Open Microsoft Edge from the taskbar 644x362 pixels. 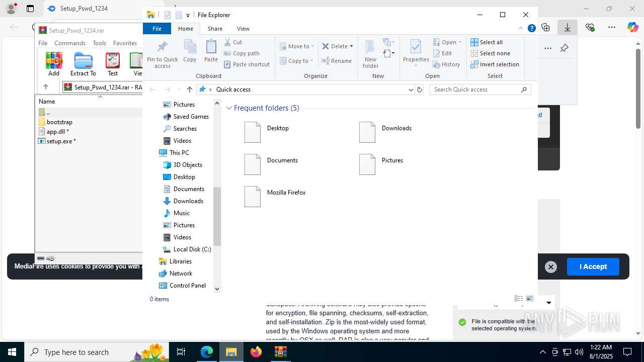(207, 352)
